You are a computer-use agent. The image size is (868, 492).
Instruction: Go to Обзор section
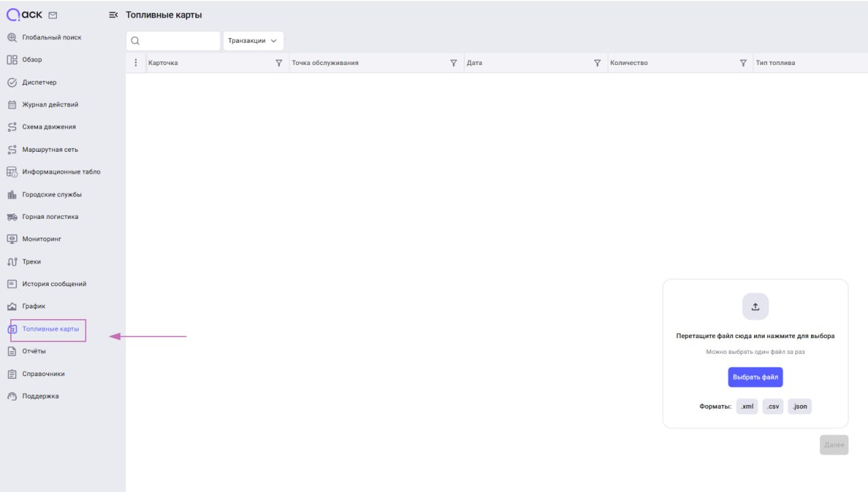pyautogui.click(x=32, y=60)
